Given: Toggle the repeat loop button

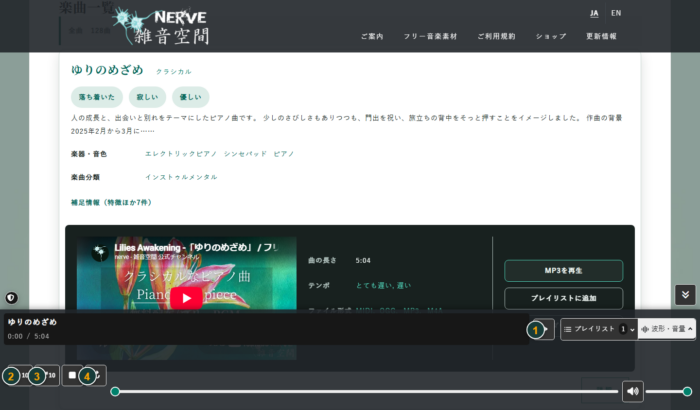Looking at the screenshot, I should pyautogui.click(x=95, y=376).
